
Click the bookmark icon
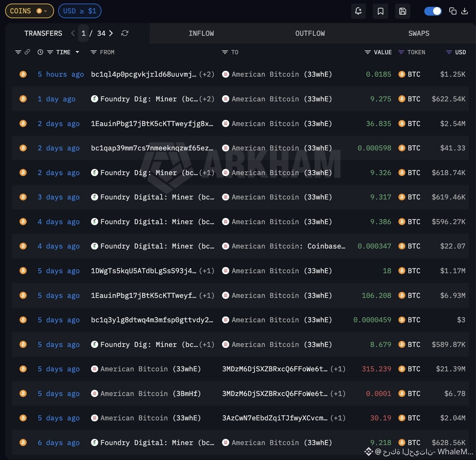pos(380,11)
